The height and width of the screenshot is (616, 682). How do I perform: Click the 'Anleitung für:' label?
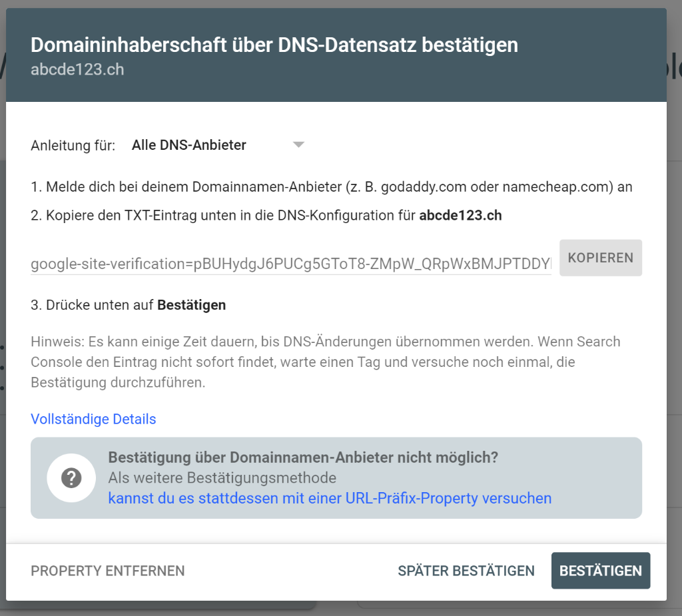click(73, 145)
